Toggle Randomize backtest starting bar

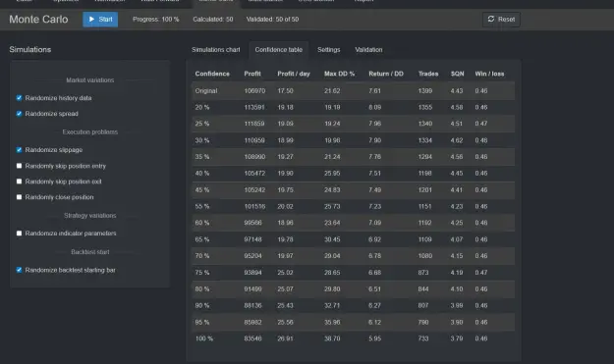(19, 270)
